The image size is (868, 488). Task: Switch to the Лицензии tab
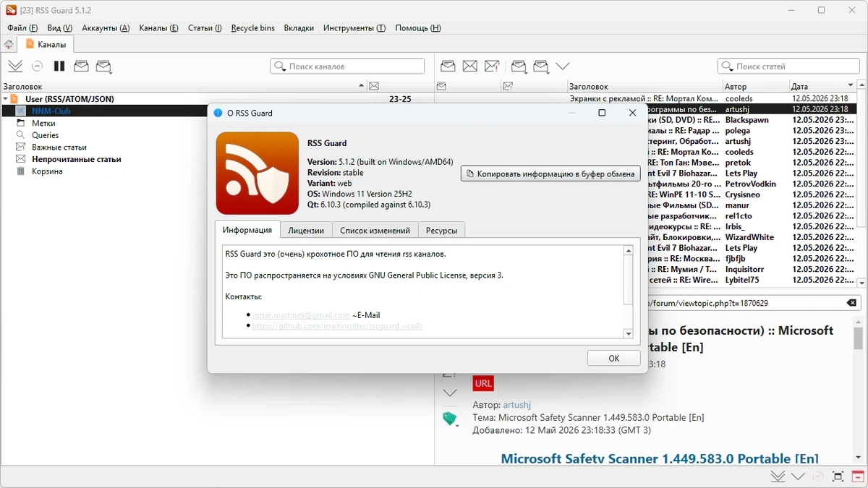click(x=306, y=231)
